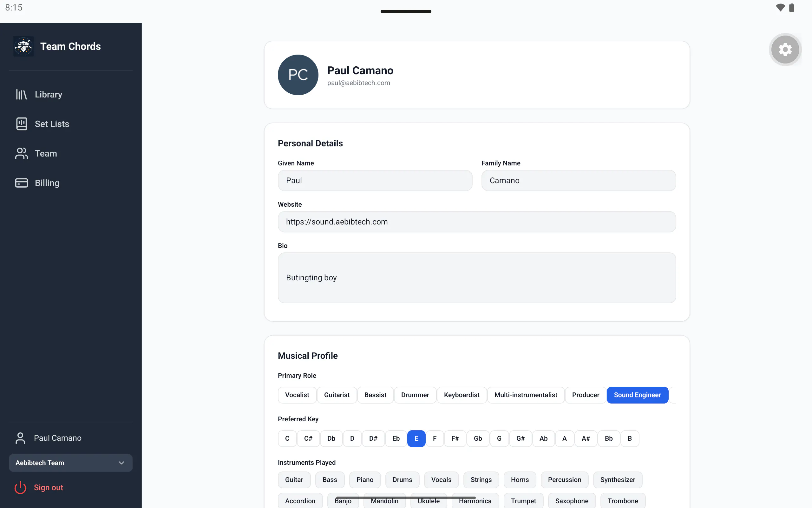
Task: Select the Keyboardist role button
Action: pyautogui.click(x=462, y=395)
